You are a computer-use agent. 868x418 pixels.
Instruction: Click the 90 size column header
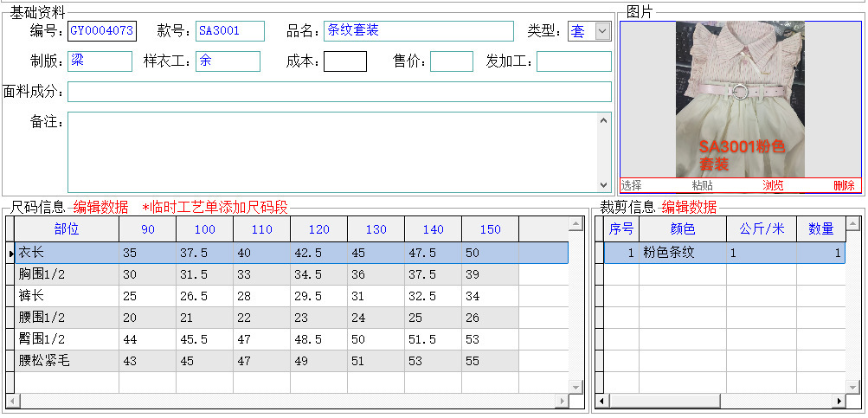(147, 229)
